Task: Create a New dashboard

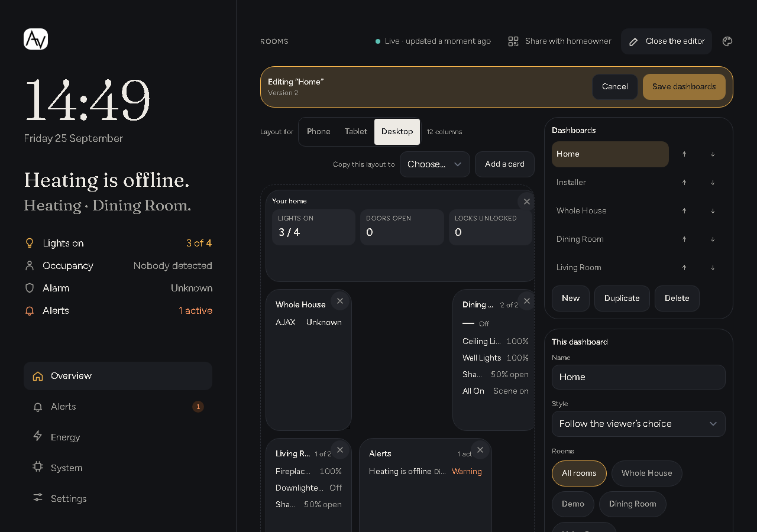Action: (x=571, y=299)
